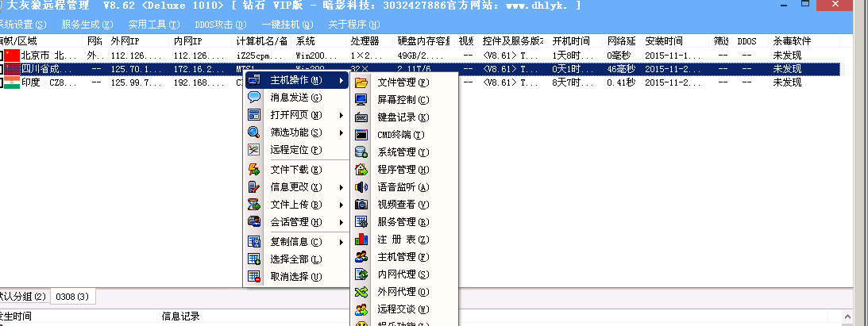
Task: Expand the 主机操作(M) submenu arrow
Action: 341,80
